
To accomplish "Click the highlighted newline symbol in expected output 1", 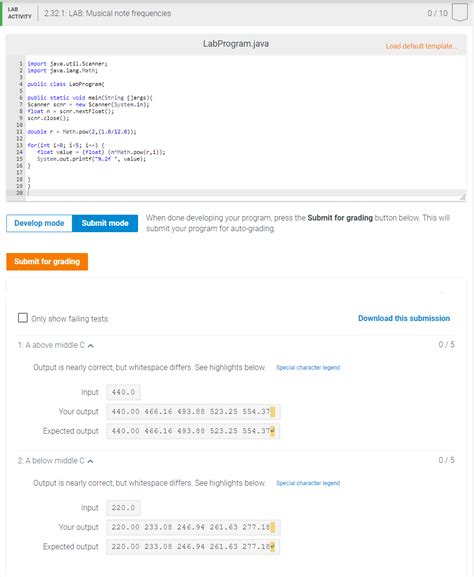I will pos(273,431).
